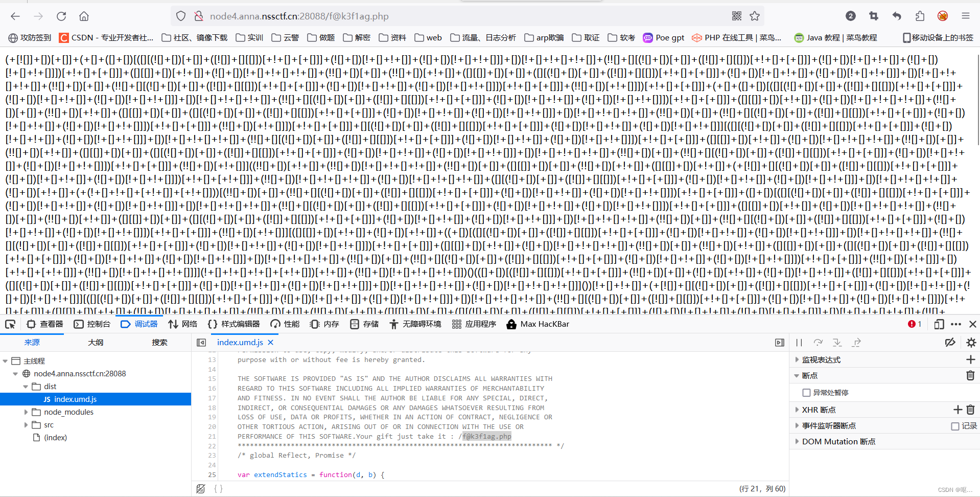Click the Step In debugger icon
This screenshot has height=497, width=980.
pos(837,343)
